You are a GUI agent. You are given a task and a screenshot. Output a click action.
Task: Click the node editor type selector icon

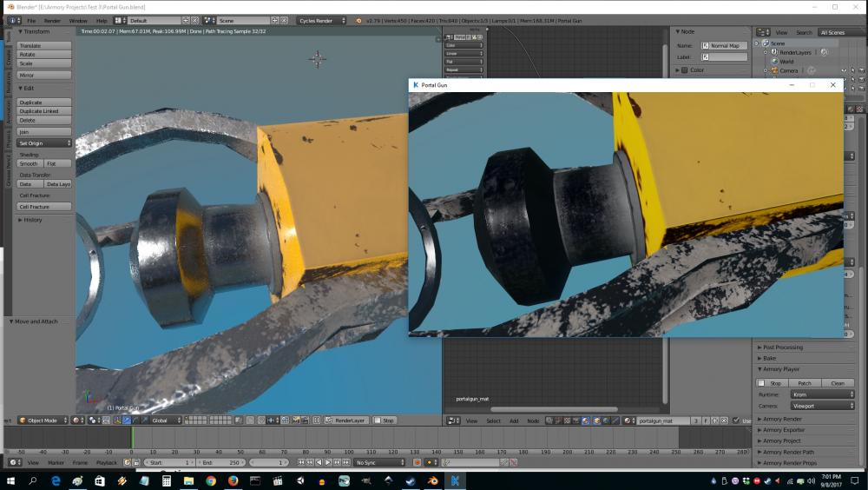point(450,420)
